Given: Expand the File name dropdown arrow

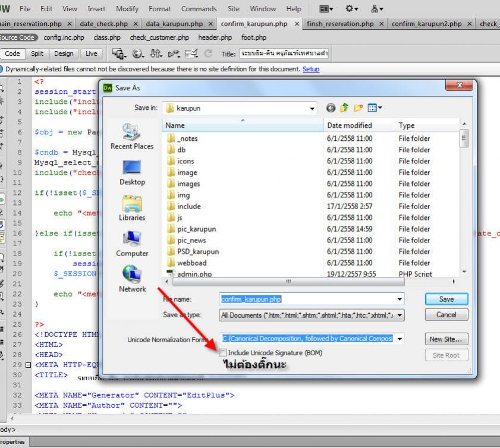Looking at the screenshot, I should 400,299.
